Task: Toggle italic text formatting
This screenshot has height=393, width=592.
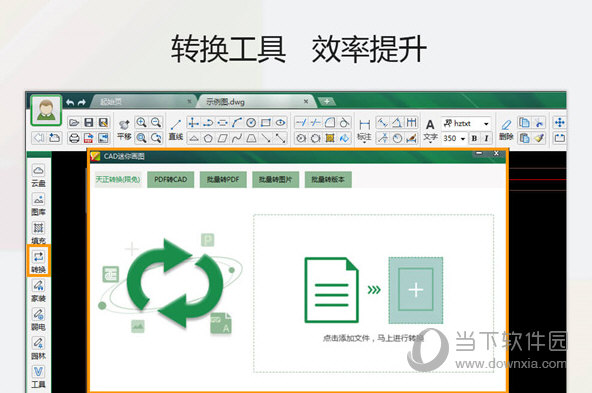Action: [x=487, y=138]
